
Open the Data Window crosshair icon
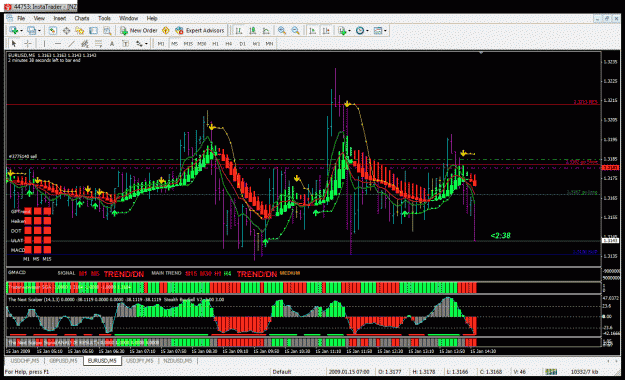pyautogui.click(x=66, y=30)
